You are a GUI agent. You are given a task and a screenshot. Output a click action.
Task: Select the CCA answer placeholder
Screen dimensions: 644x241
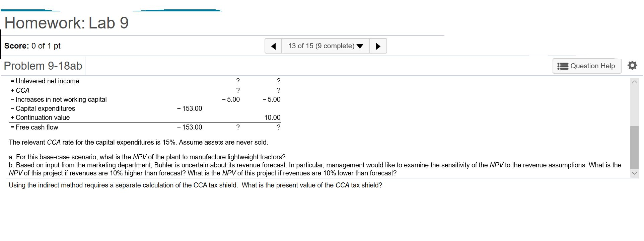[238, 90]
